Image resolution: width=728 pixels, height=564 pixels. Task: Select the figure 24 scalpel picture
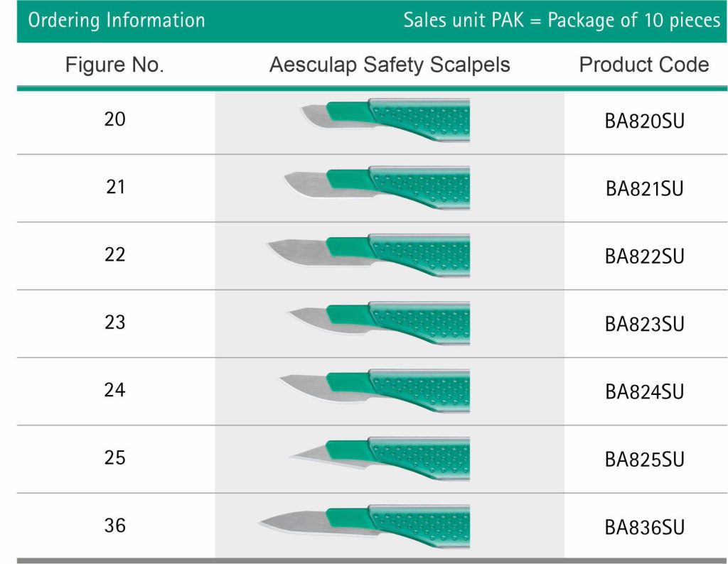pos(375,391)
